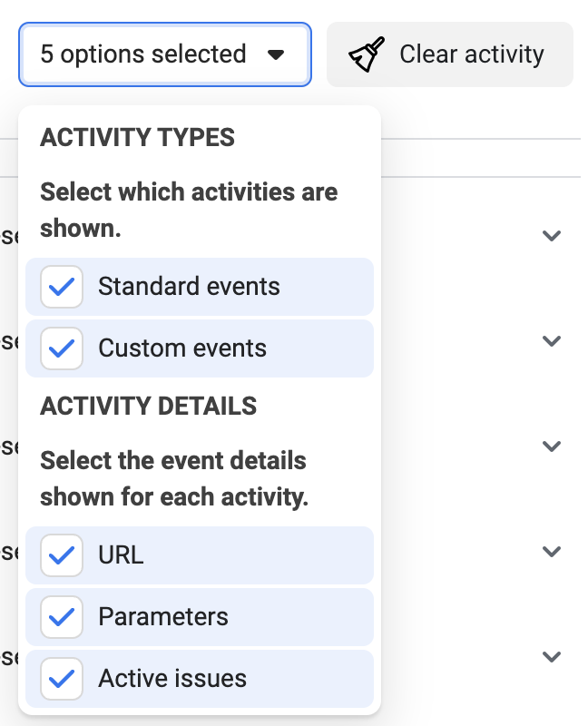
Task: Disable the Parameters checkbox
Action: pyautogui.click(x=62, y=617)
